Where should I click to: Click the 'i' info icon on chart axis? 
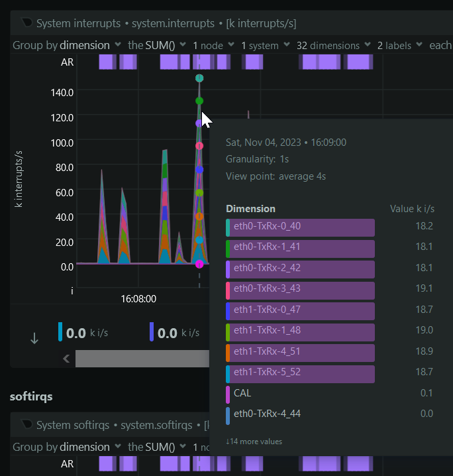[72, 291]
